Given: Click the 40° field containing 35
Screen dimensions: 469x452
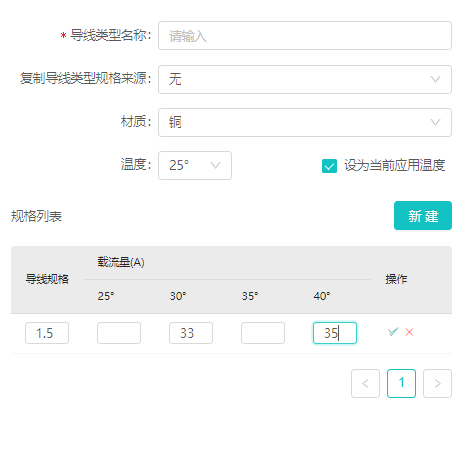Looking at the screenshot, I should [x=335, y=333].
